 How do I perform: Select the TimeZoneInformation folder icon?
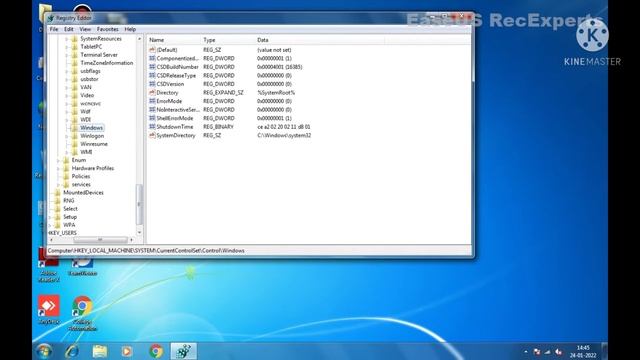point(75,63)
